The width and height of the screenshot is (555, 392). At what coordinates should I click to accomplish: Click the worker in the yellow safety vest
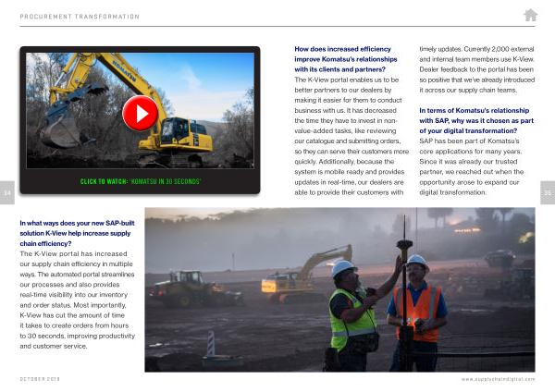coord(351,314)
